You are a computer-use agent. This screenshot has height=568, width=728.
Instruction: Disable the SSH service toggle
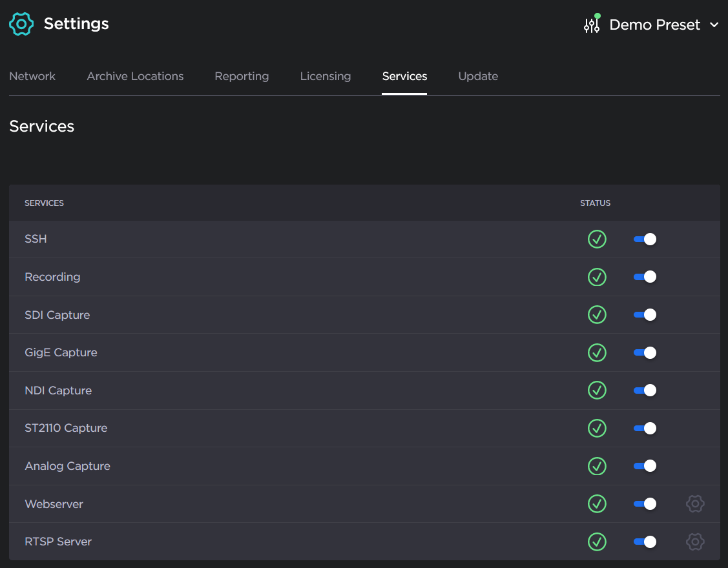[645, 239]
